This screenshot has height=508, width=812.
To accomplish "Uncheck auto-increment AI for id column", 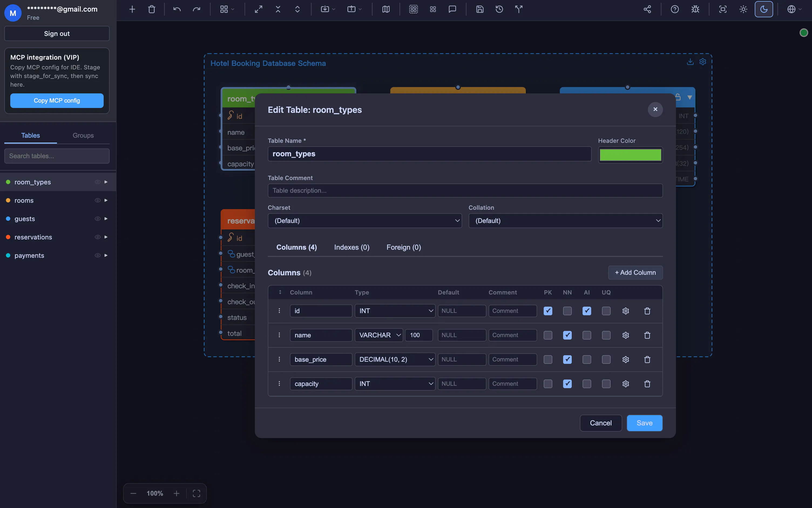I will [x=587, y=311].
